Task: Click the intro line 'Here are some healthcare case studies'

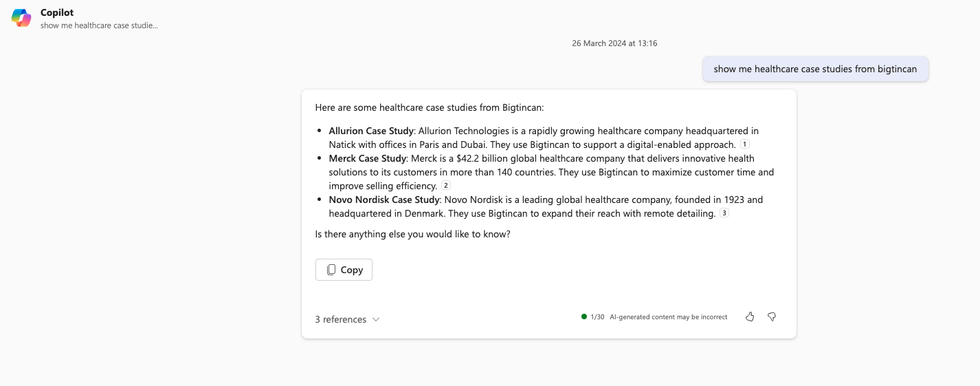Action: [430, 107]
